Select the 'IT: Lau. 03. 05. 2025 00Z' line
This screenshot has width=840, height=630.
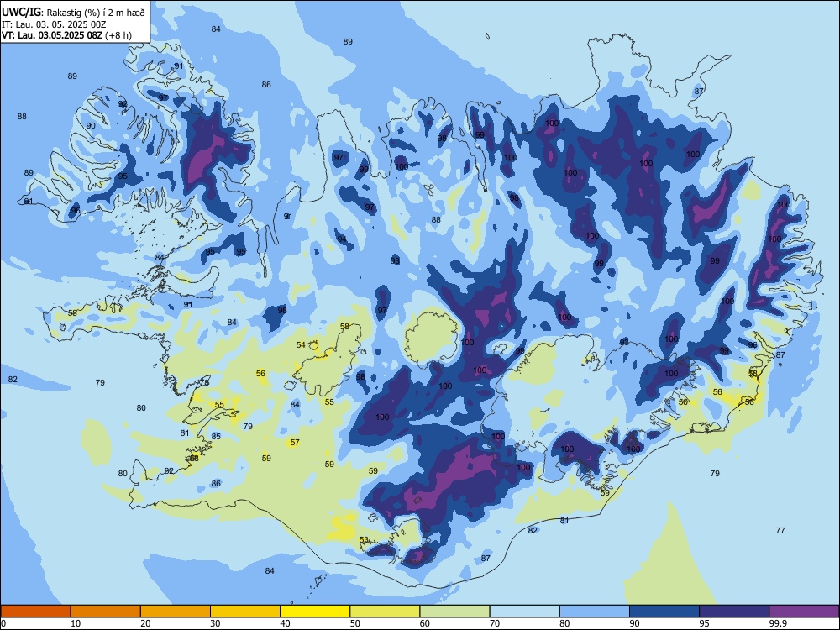(54, 24)
